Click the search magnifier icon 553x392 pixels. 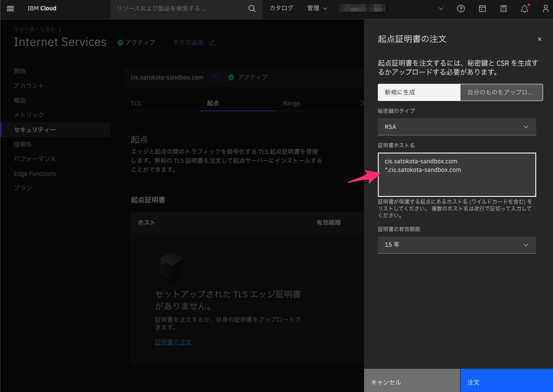coord(252,9)
